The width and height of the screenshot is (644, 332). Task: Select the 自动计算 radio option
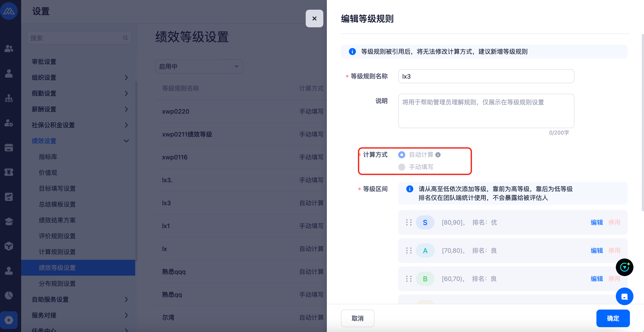402,155
